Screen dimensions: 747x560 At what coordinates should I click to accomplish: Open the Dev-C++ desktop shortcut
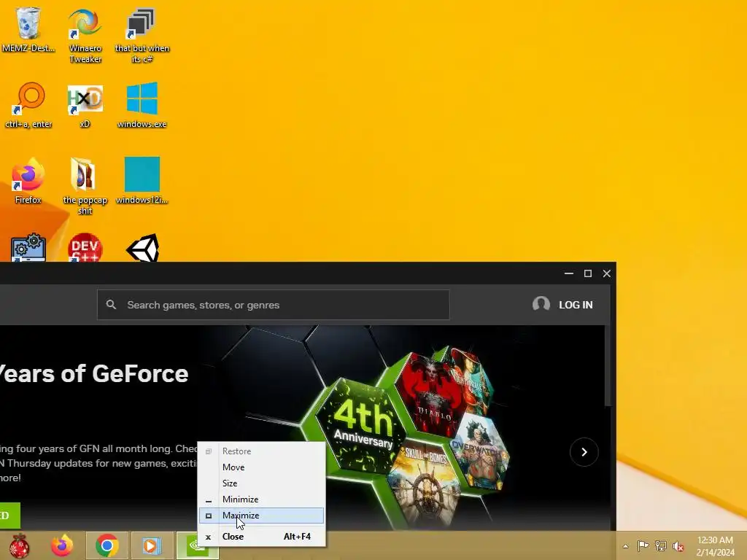click(85, 247)
